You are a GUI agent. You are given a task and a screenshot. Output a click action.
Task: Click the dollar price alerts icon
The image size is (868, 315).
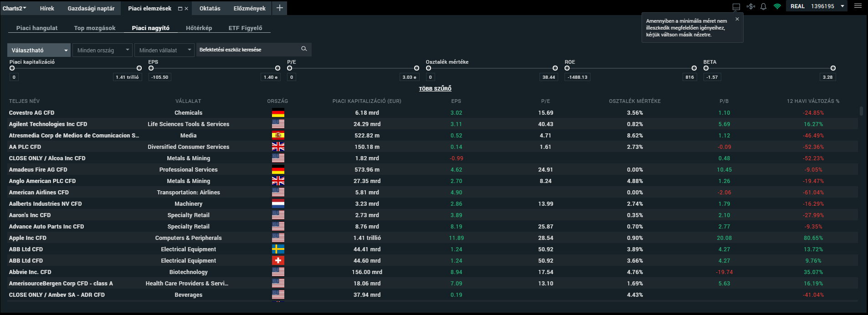(750, 6)
